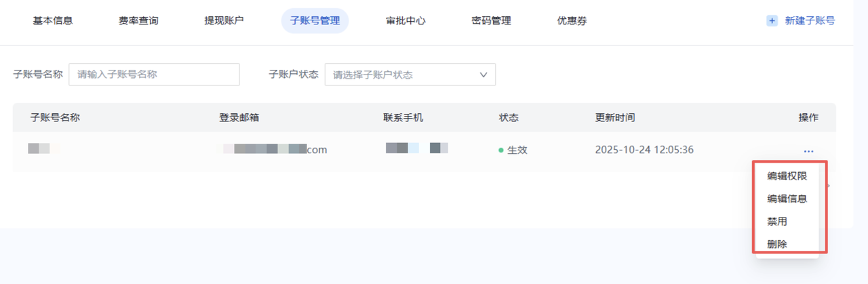Viewport: 868px width, 284px height.
Task: Choose 编辑信息 from the actions menu
Action: [x=787, y=199]
